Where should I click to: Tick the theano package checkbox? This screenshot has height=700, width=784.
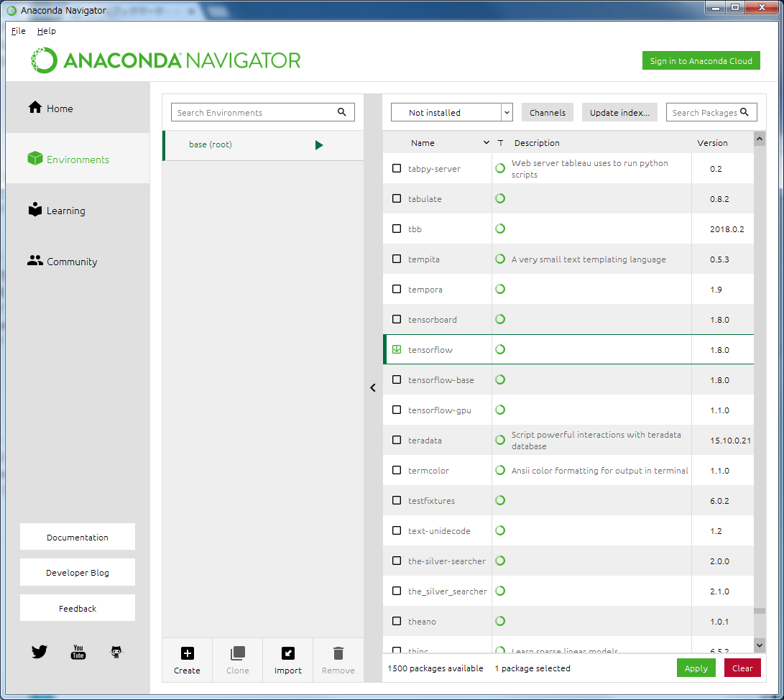(x=397, y=621)
